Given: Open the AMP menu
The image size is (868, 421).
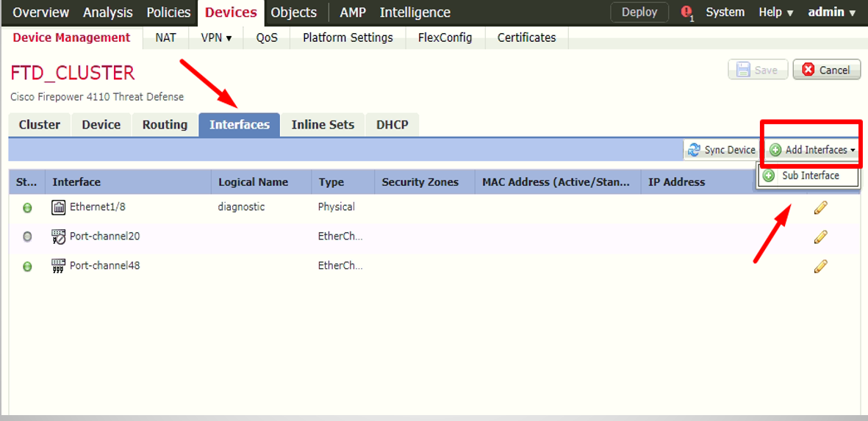Looking at the screenshot, I should (353, 12).
